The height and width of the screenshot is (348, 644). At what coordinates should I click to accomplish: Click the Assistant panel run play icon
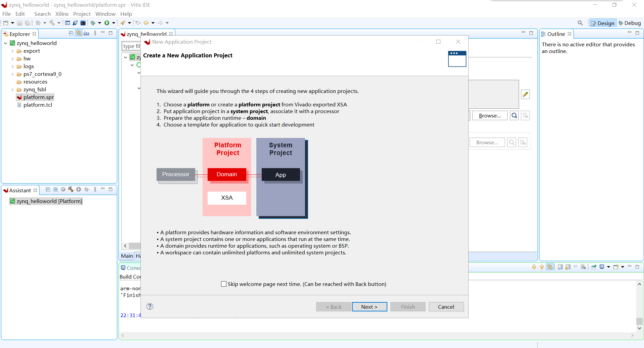(x=79, y=189)
